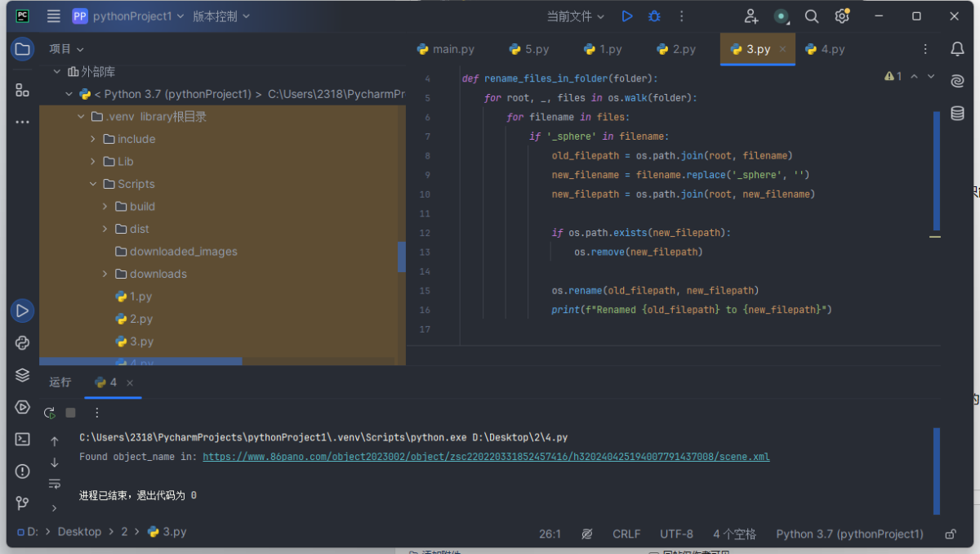Open the Database tool window icon
The width and height of the screenshot is (980, 554).
click(x=957, y=113)
